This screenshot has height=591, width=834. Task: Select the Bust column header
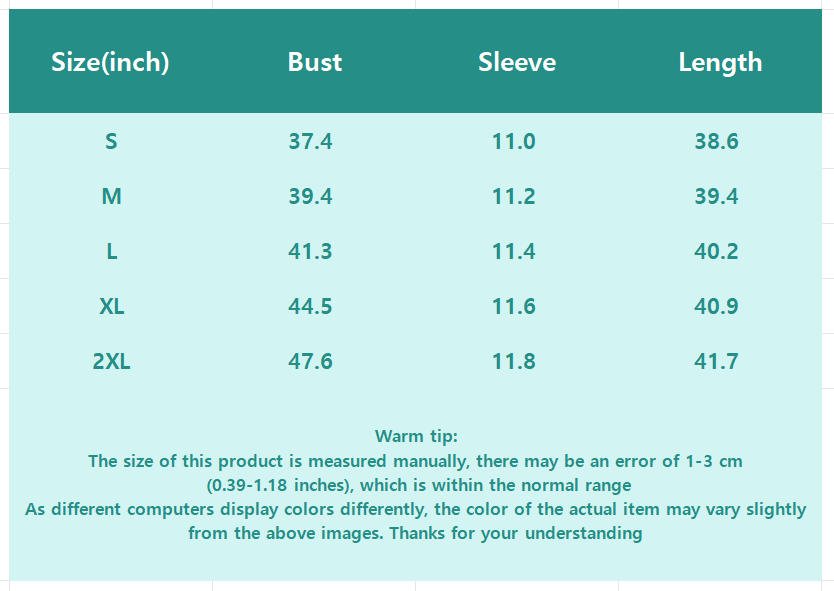click(315, 62)
